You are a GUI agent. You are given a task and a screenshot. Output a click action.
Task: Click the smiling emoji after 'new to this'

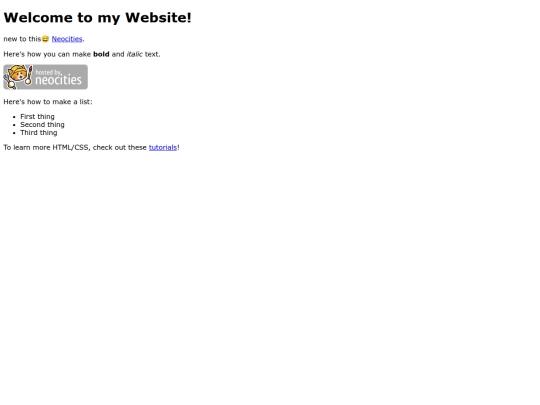click(x=45, y=39)
